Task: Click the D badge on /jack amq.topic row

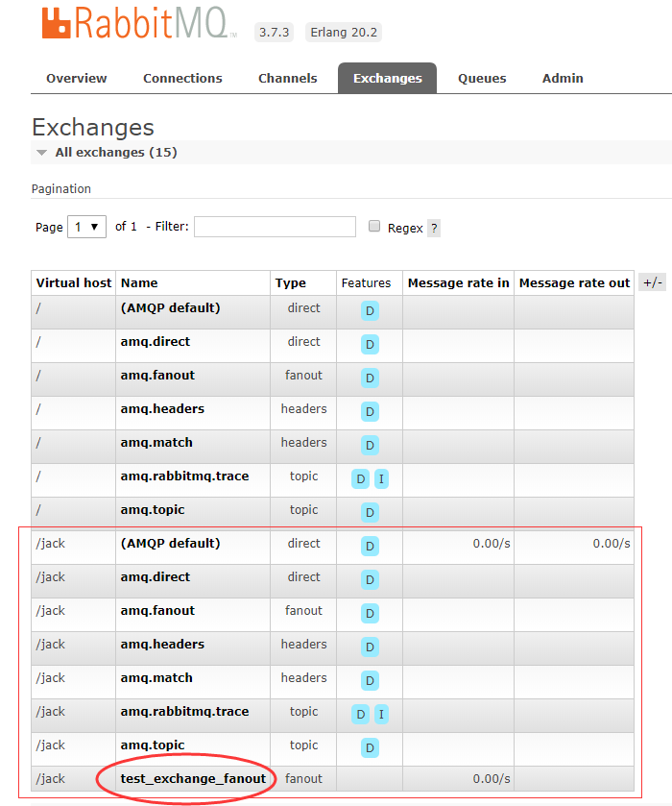Action: click(x=370, y=748)
